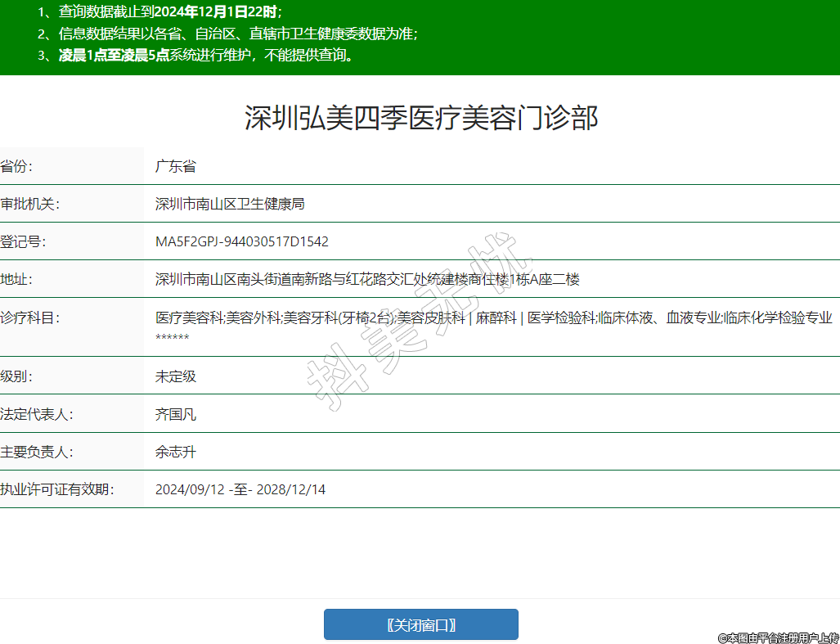Click the 诊疗科目 field label
The height and width of the screenshot is (644, 840).
point(30,317)
